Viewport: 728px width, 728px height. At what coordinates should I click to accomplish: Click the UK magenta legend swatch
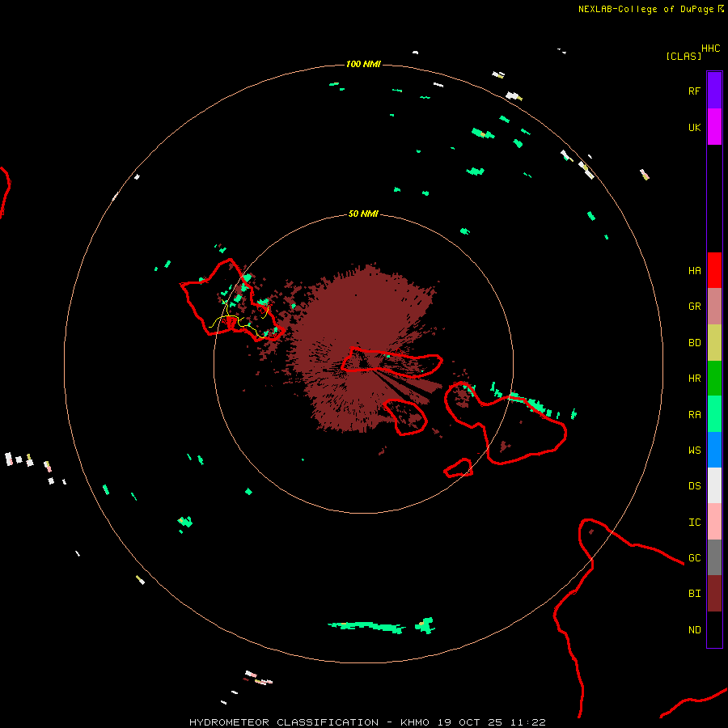tap(714, 127)
